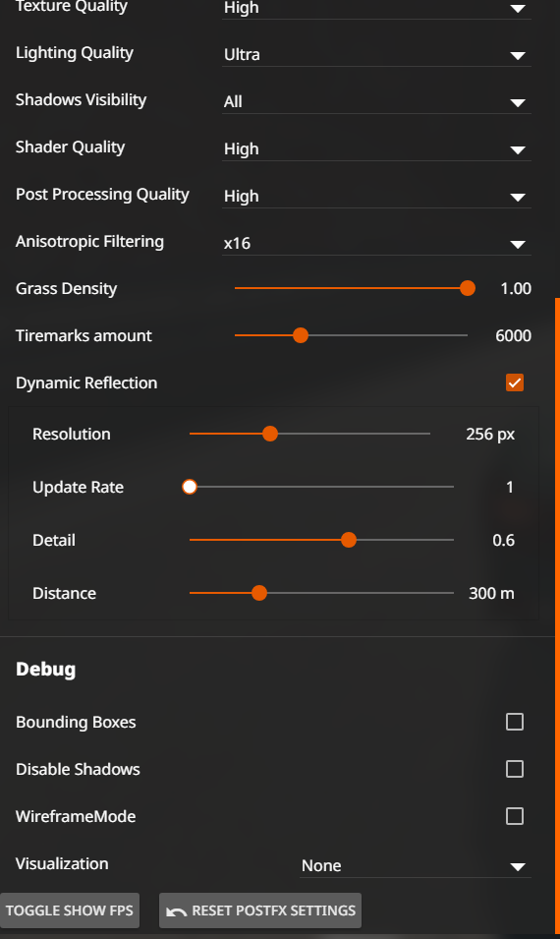Open the Shader Quality dropdown
The height and width of the screenshot is (939, 560).
tap(376, 149)
